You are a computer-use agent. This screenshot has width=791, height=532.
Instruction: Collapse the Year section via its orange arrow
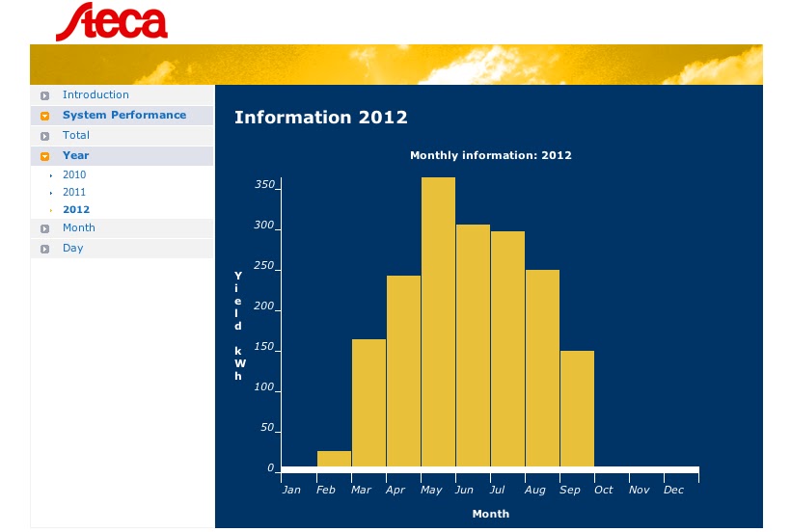45,156
